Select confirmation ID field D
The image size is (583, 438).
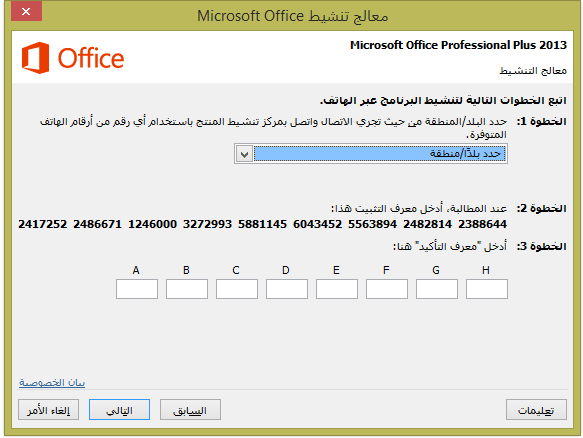click(287, 289)
